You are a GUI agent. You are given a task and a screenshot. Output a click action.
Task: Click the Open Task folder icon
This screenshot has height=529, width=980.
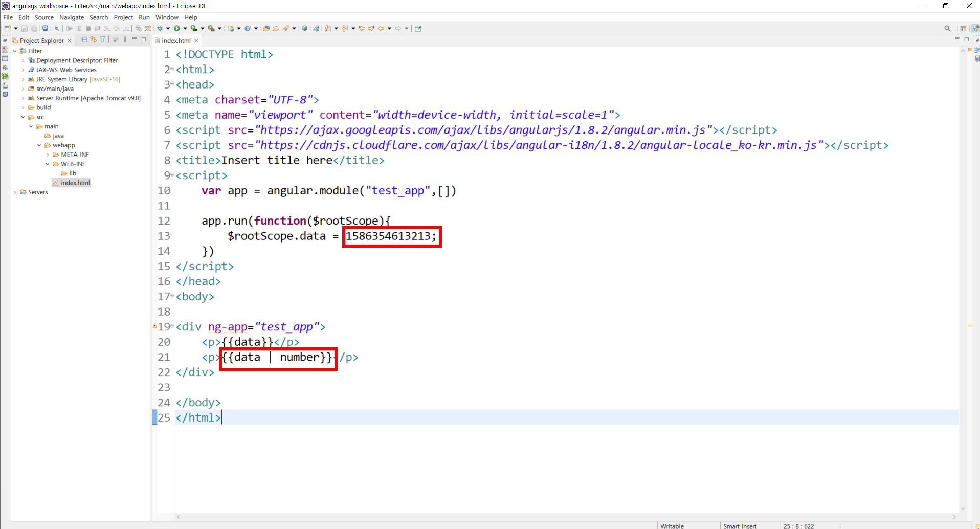(x=276, y=28)
